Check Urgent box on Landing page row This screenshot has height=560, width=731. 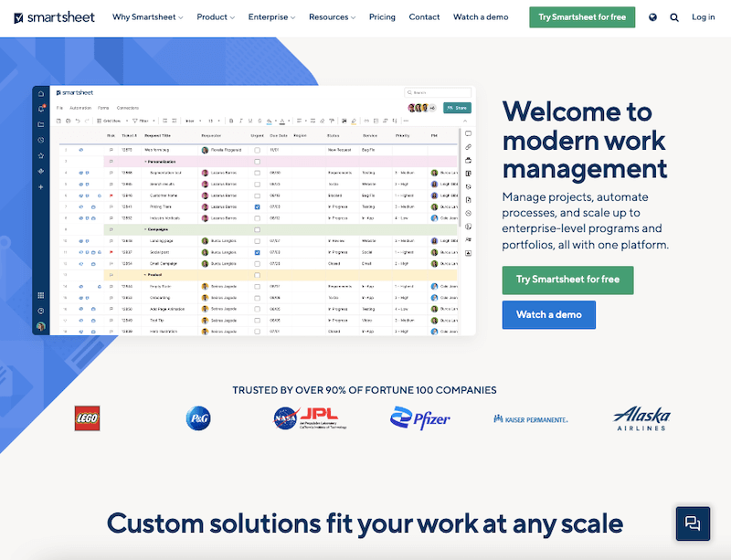pyautogui.click(x=257, y=241)
